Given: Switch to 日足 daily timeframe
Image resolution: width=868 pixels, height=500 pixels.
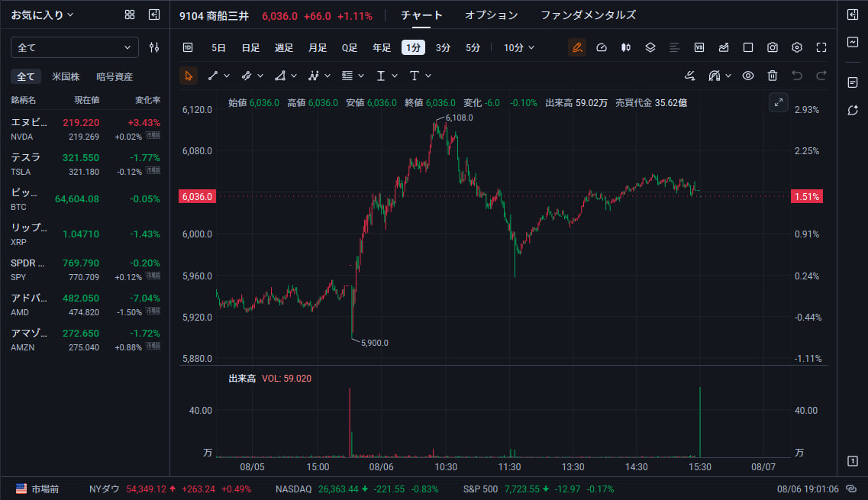Looking at the screenshot, I should click(x=250, y=47).
